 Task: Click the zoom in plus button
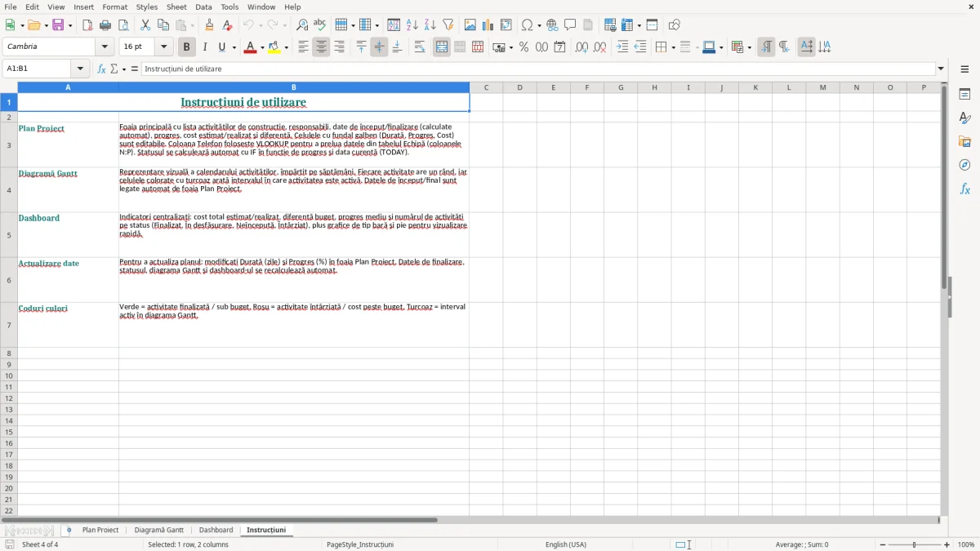[947, 544]
